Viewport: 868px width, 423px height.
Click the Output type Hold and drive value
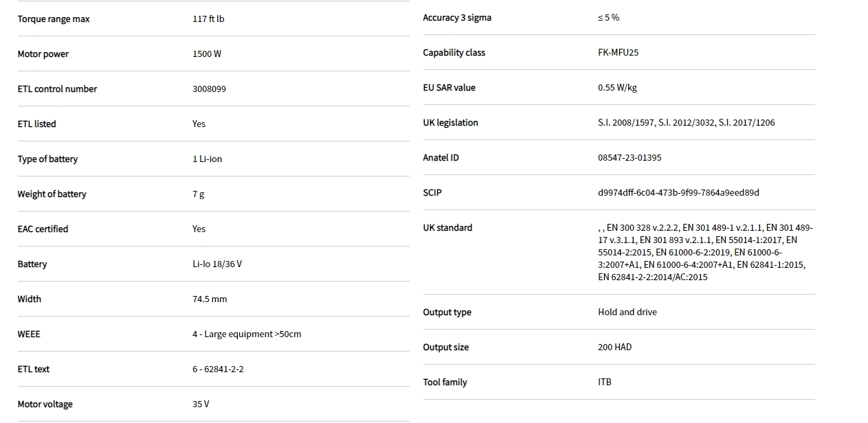(x=627, y=312)
